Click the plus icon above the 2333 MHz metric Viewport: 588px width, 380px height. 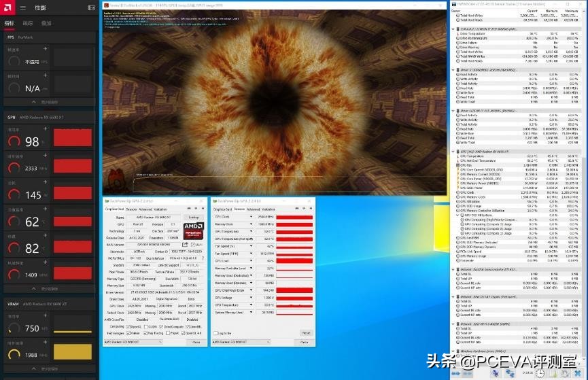coord(46,155)
